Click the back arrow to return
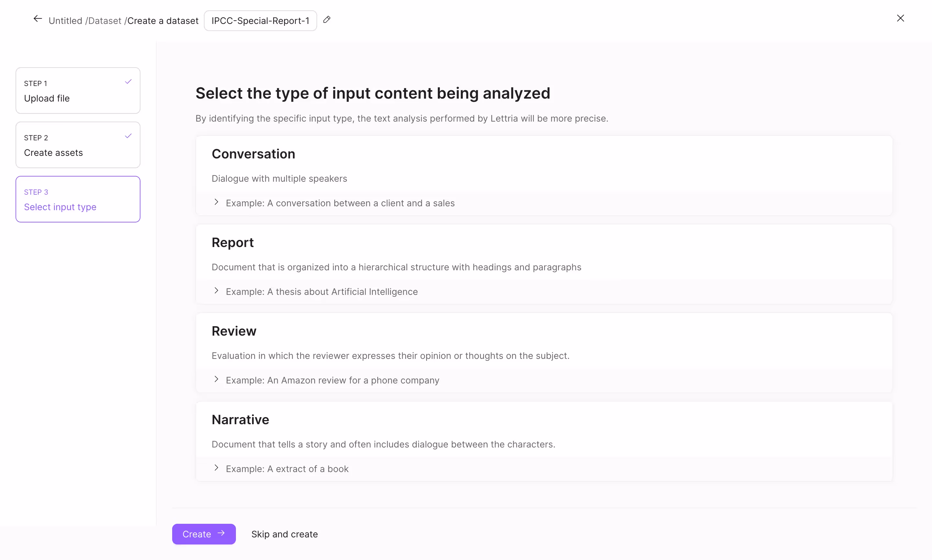The image size is (932, 560). pyautogui.click(x=38, y=18)
